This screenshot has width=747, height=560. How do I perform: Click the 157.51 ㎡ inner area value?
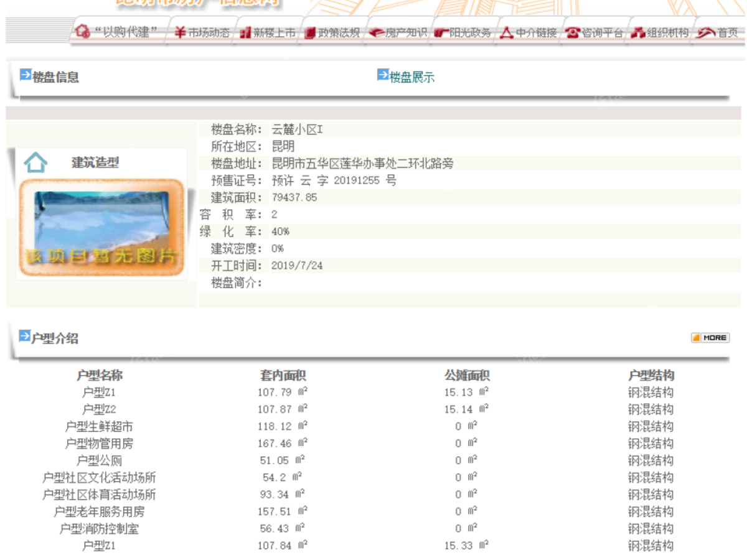pos(283,512)
